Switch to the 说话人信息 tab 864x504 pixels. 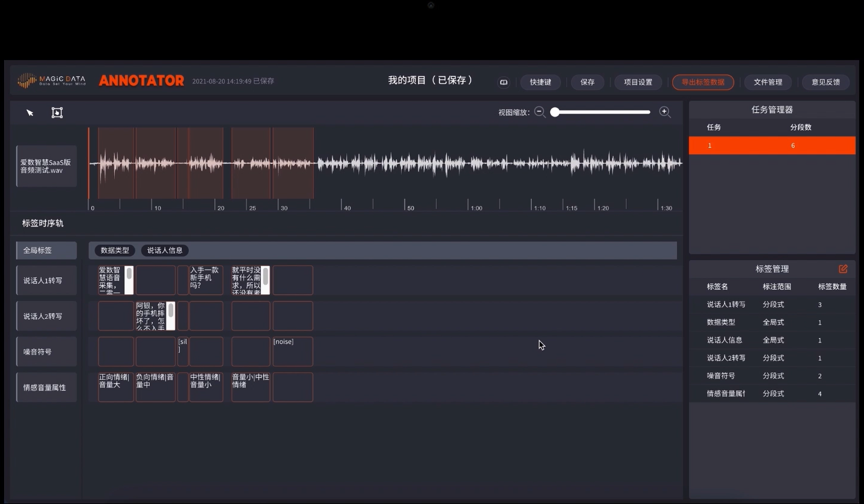coord(164,250)
